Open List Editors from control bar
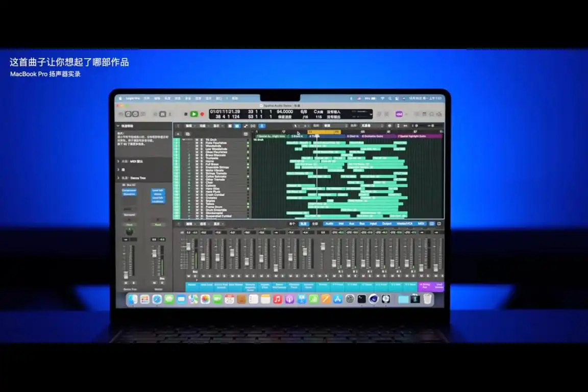588x392 pixels. 416,114
